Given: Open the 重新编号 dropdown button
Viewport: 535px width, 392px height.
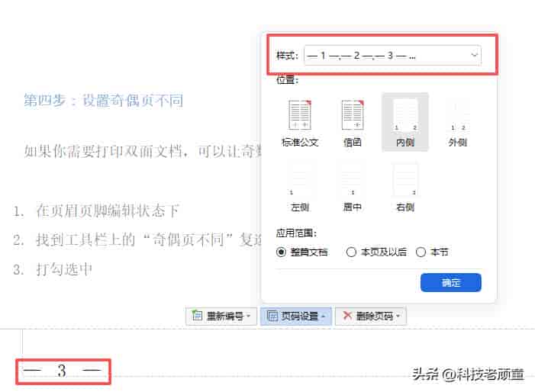Looking at the screenshot, I should pos(221,316).
